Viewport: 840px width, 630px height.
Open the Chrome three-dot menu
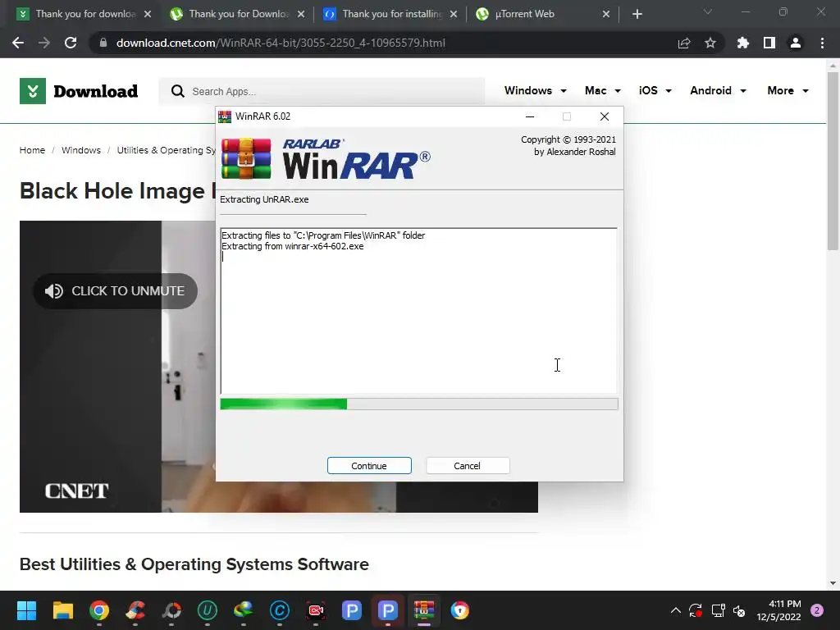(822, 43)
